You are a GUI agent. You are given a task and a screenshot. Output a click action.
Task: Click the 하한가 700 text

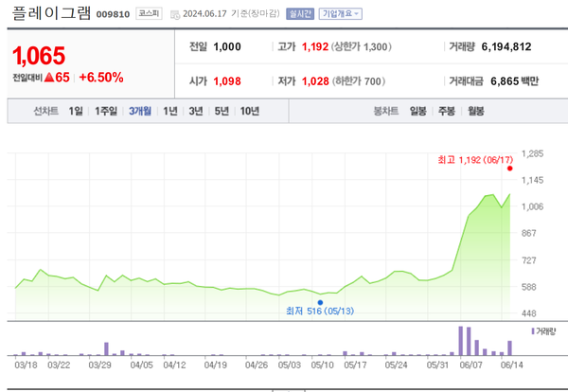click(x=359, y=81)
